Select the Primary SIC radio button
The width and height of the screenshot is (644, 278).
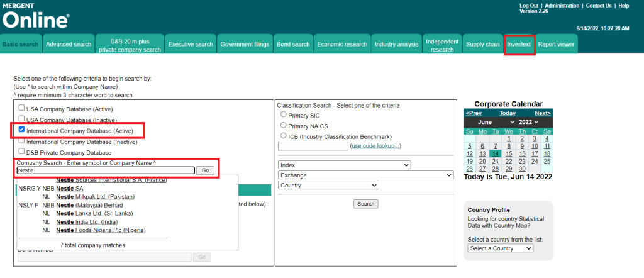[284, 114]
